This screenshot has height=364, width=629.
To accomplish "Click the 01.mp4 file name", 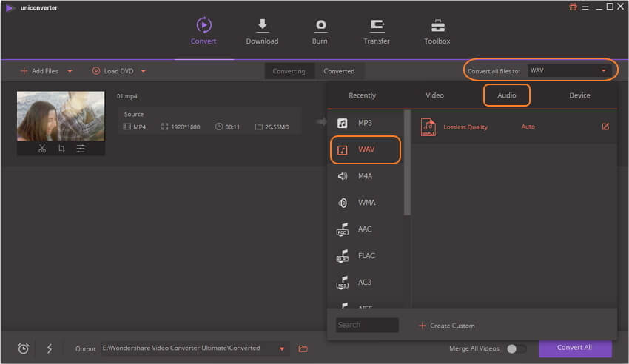I will (x=127, y=96).
